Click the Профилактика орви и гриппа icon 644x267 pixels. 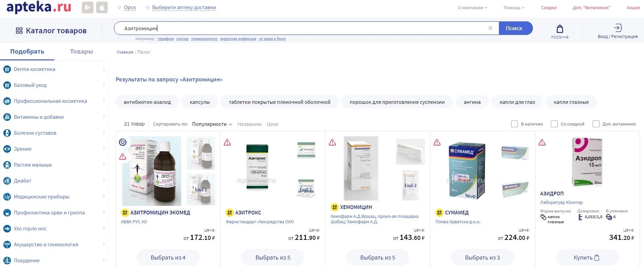click(7, 213)
